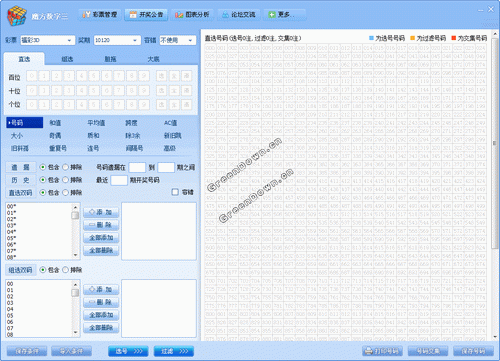
Task: Select the 号码 filter category
Action: click(x=25, y=123)
